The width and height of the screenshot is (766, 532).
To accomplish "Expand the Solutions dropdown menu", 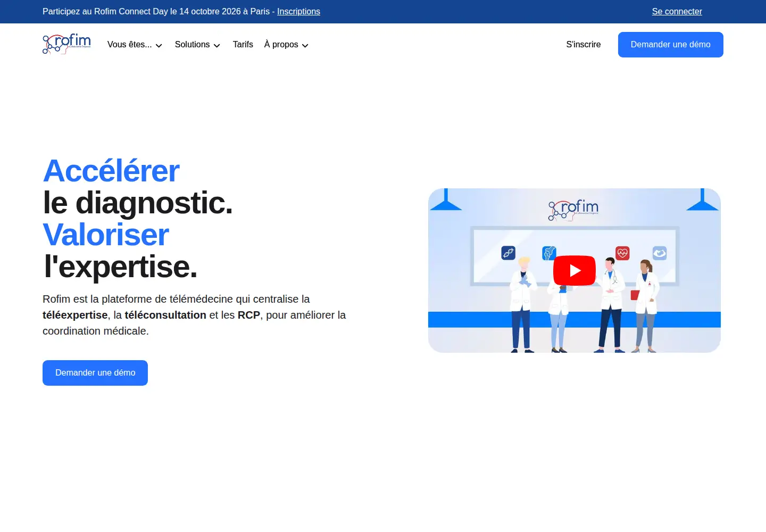I will pos(197,45).
